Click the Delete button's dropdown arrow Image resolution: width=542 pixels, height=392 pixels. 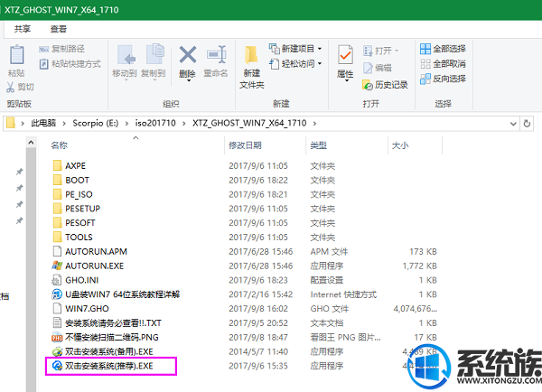189,81
